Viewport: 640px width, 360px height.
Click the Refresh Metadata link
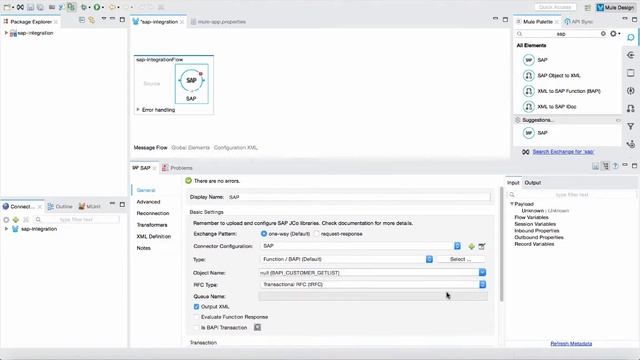571,344
